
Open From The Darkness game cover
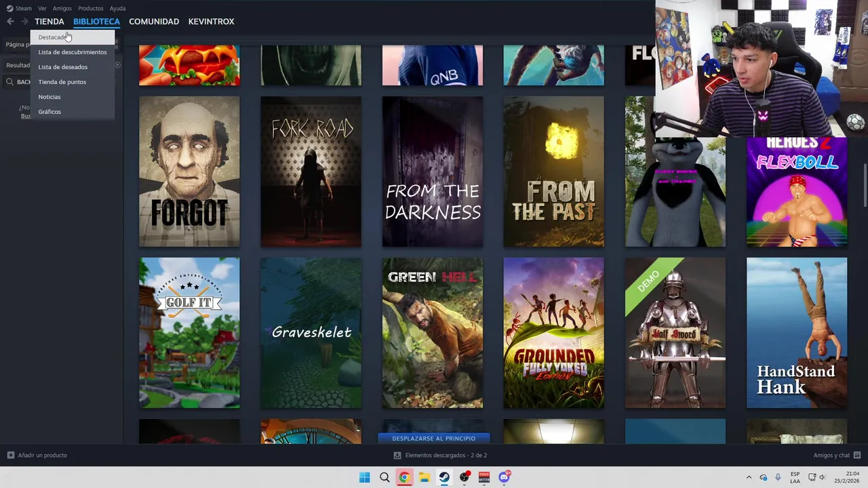pos(433,171)
